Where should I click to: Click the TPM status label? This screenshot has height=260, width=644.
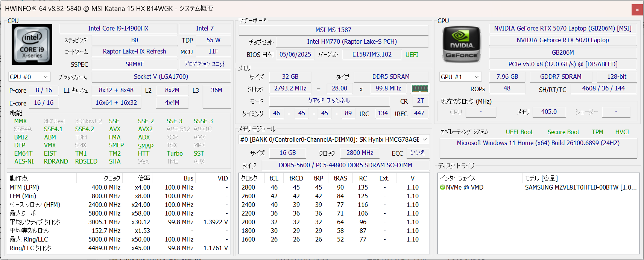[x=597, y=132]
